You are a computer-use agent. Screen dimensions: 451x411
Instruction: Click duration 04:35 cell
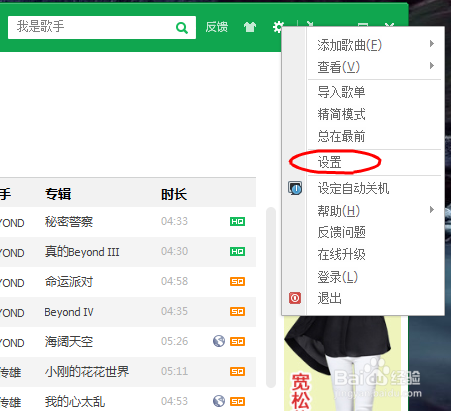(x=174, y=311)
